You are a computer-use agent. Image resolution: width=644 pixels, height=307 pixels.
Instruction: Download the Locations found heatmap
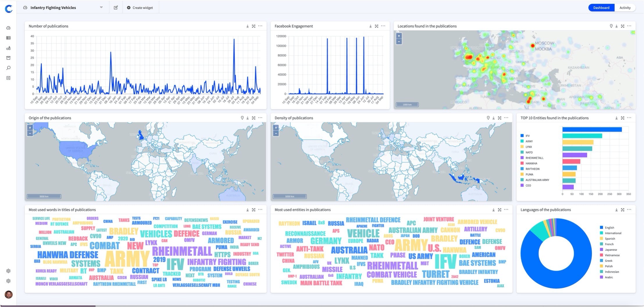click(x=616, y=26)
